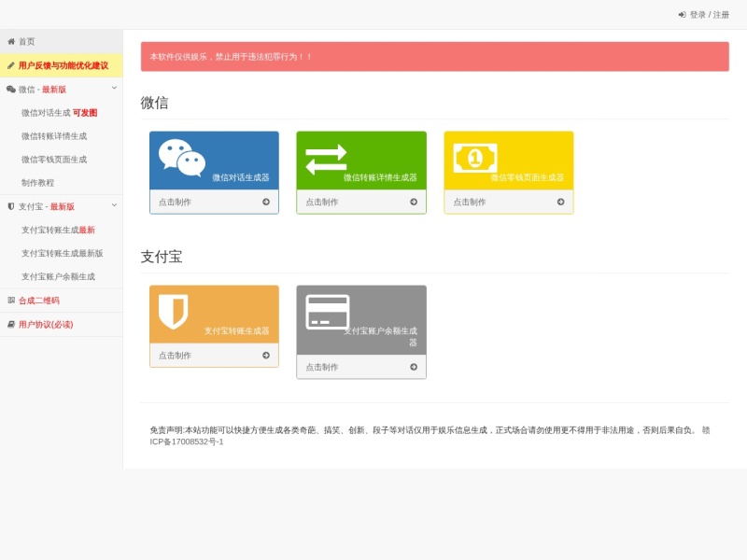This screenshot has width=747, height=560.
Task: Click 微信零钱页面生成器 card title
Action: (x=528, y=177)
